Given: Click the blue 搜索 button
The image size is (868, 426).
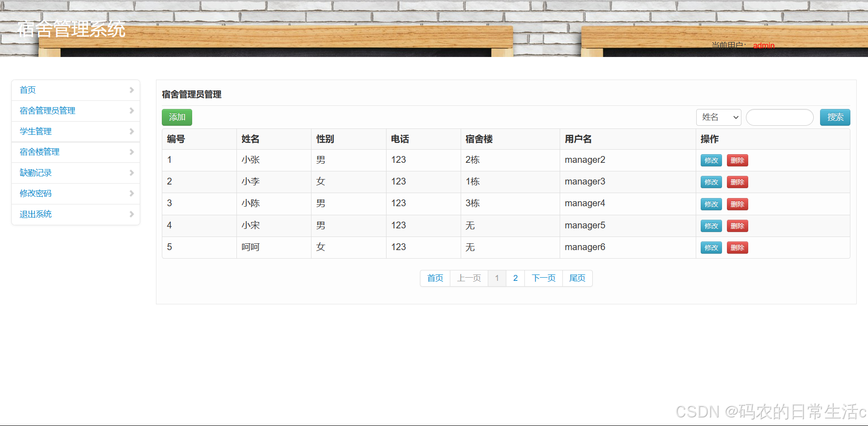Looking at the screenshot, I should (835, 117).
